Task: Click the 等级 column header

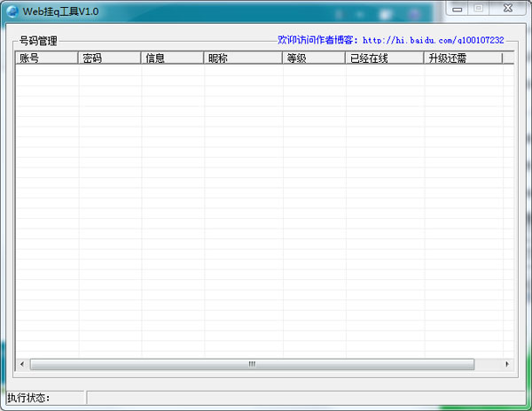Action: pos(314,58)
